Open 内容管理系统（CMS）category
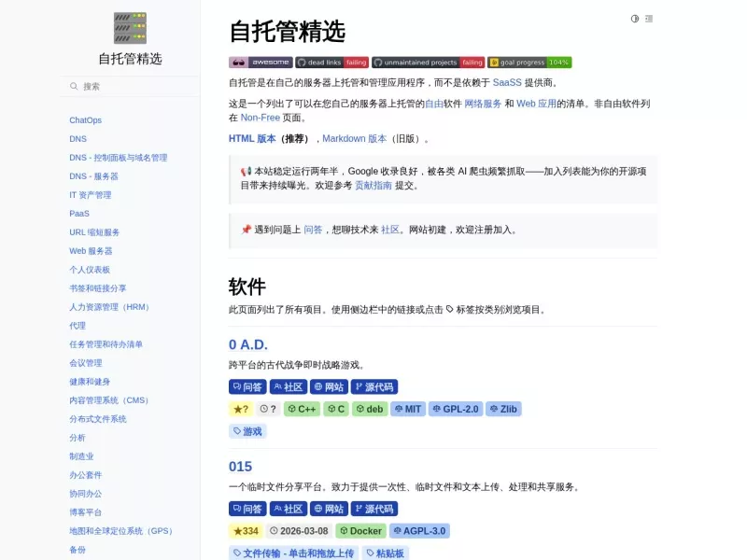The height and width of the screenshot is (560, 747). pos(109,400)
